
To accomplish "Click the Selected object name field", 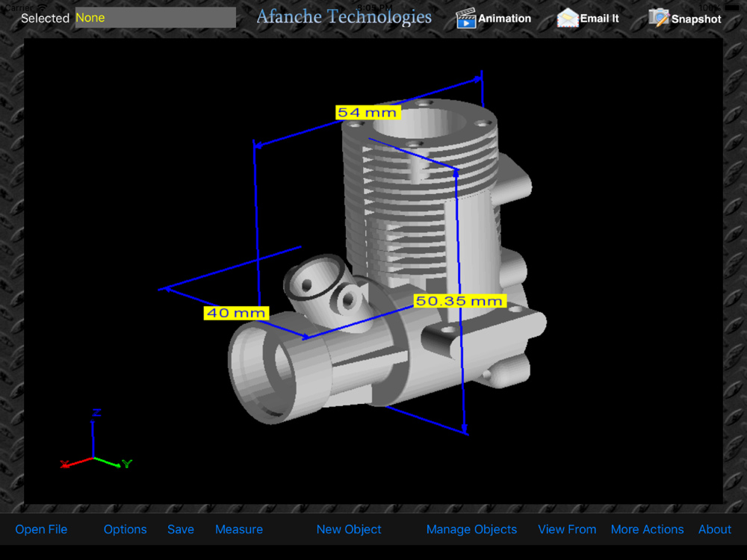I will (x=155, y=18).
